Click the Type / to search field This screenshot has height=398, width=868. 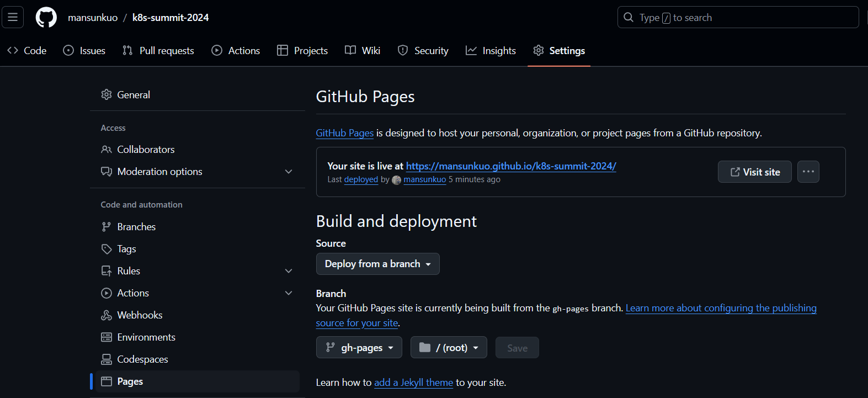click(738, 17)
